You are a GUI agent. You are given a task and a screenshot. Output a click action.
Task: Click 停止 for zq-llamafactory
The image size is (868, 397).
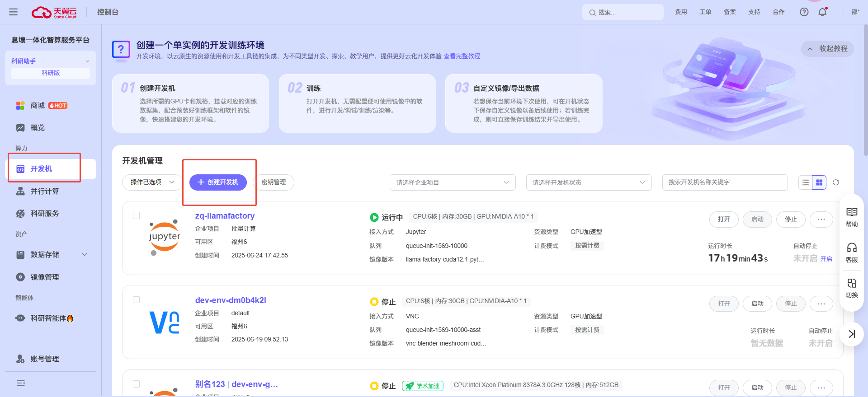791,219
